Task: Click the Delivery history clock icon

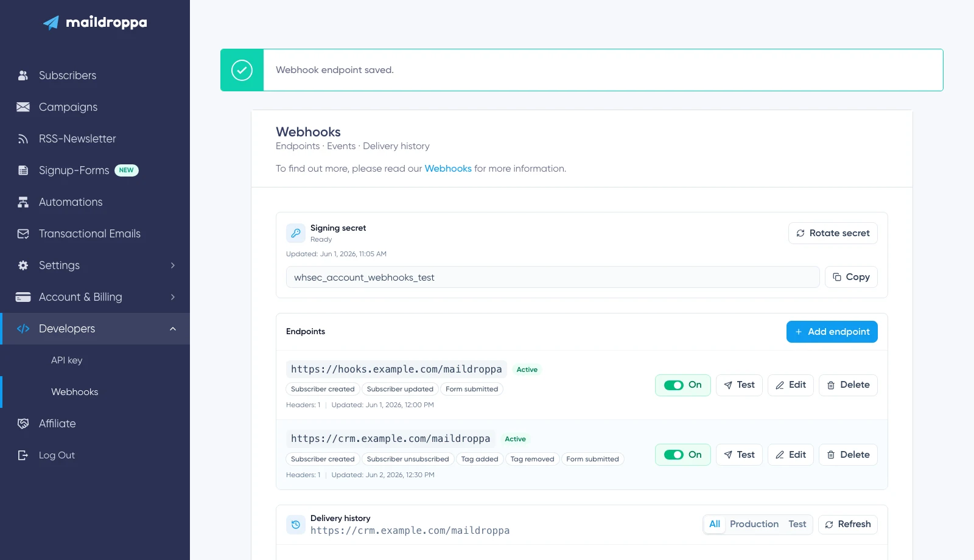Action: (296, 524)
